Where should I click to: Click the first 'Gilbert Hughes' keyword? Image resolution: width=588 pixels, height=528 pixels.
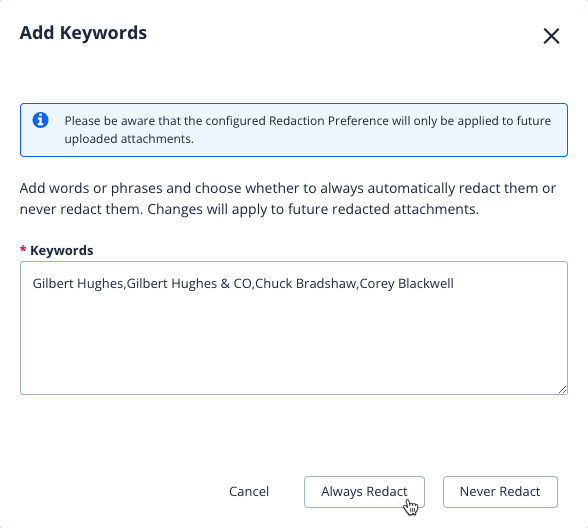coord(78,284)
